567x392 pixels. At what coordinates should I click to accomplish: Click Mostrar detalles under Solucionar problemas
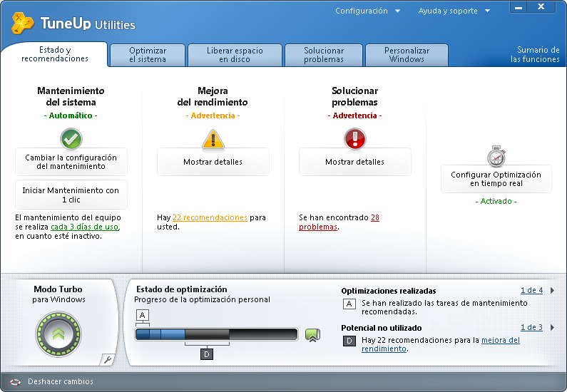click(354, 162)
